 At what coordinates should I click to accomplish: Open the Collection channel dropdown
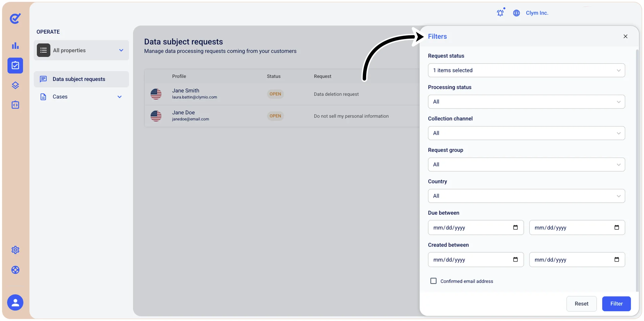[526, 133]
